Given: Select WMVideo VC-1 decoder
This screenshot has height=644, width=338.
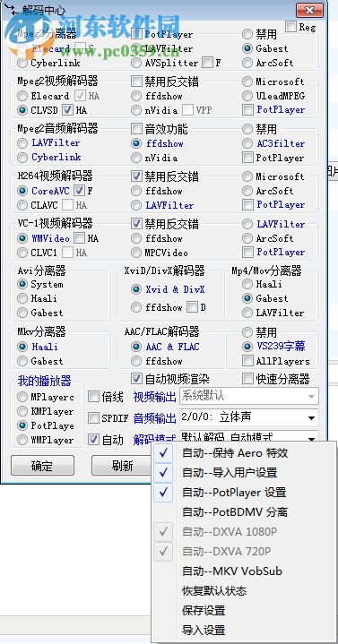Looking at the screenshot, I should coord(22,238).
